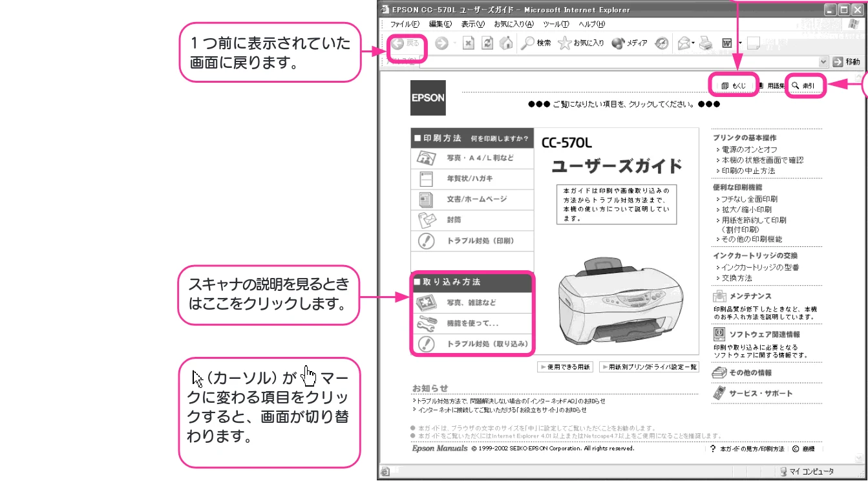Print the page with the printer icon
Screen dimensions: 868x481
click(706, 44)
